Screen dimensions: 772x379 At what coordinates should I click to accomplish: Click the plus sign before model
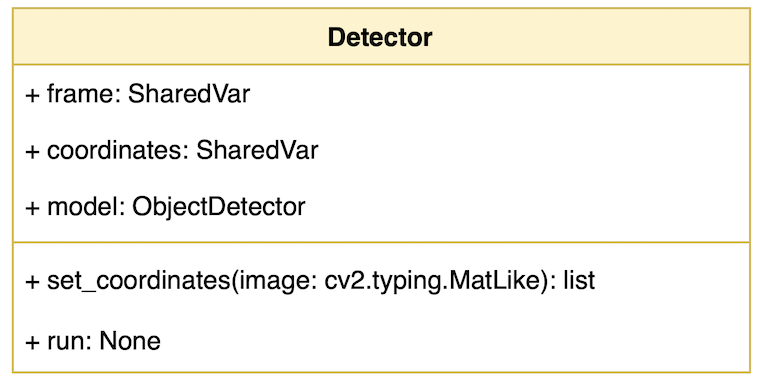[x=32, y=208]
